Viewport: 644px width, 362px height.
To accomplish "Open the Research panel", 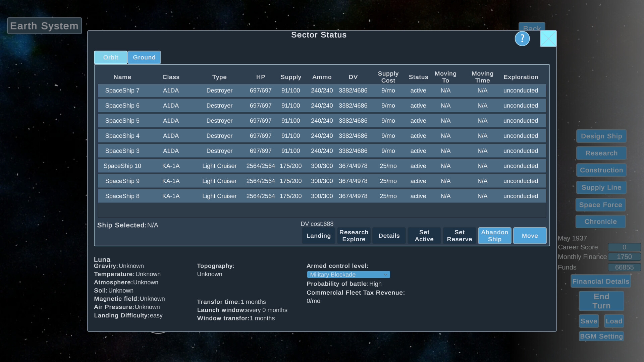I will (601, 153).
